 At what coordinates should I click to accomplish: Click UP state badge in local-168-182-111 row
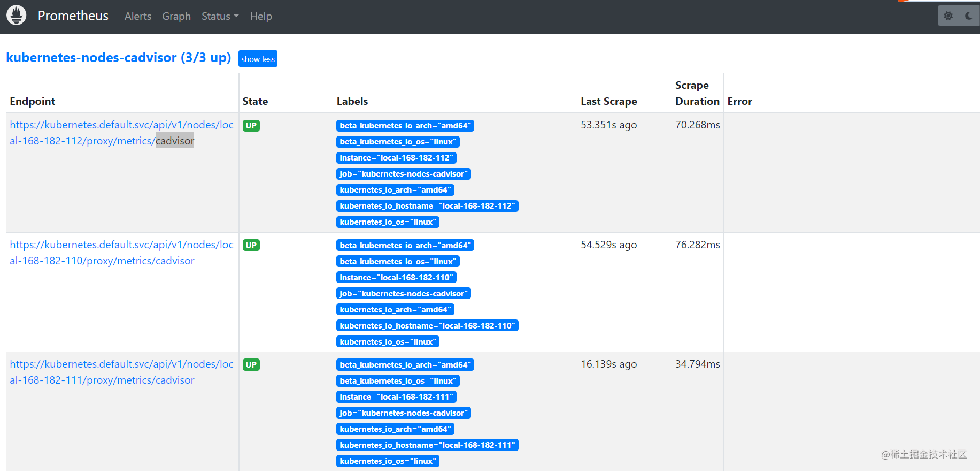(251, 365)
